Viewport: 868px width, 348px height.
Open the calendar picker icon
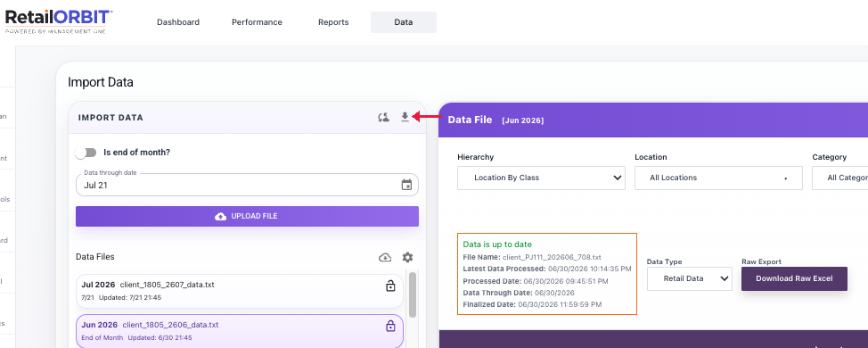click(x=407, y=185)
